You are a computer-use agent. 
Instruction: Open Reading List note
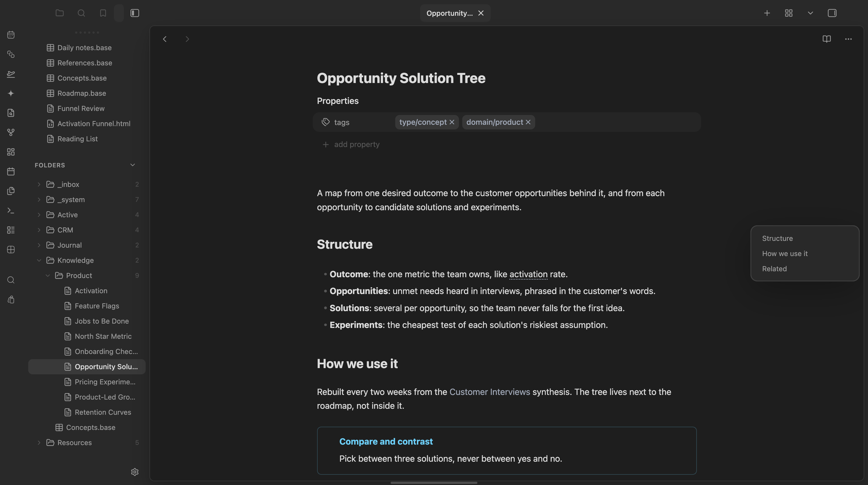tap(87, 139)
